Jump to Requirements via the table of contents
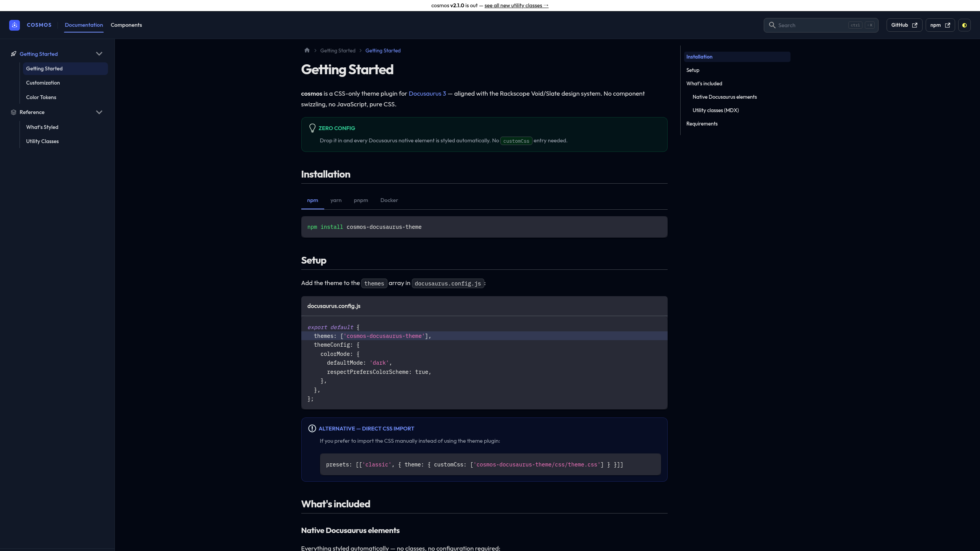The image size is (980, 551). click(702, 123)
